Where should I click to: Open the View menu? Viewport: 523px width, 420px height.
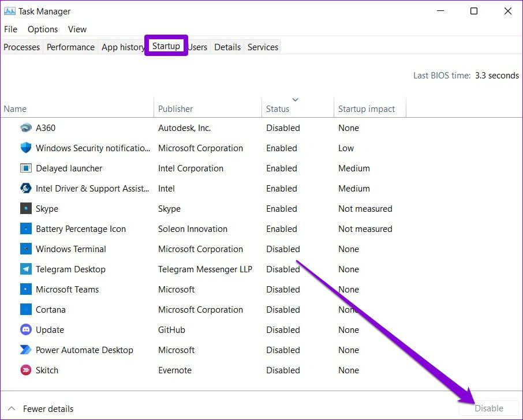pos(77,29)
